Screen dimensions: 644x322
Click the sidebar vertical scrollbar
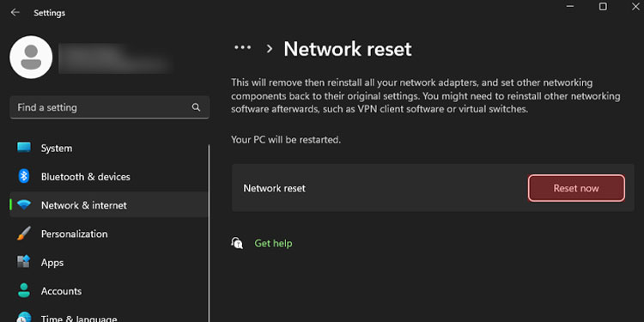209,233
